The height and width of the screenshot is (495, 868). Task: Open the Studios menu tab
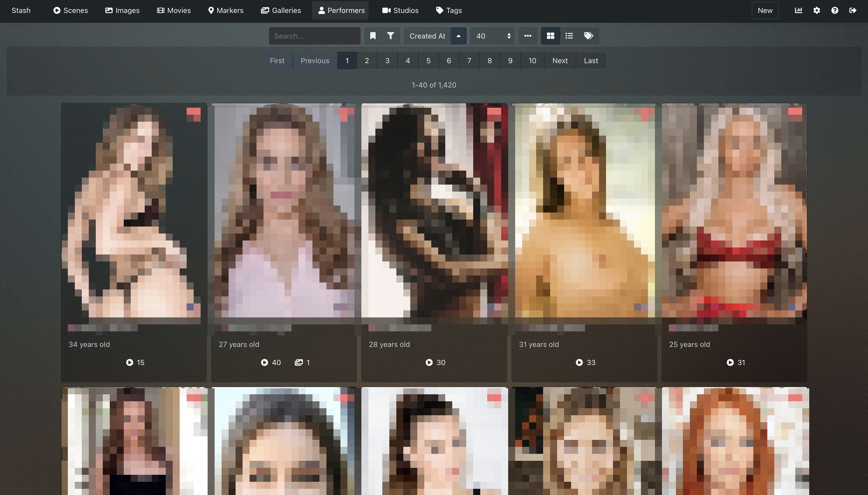click(401, 10)
